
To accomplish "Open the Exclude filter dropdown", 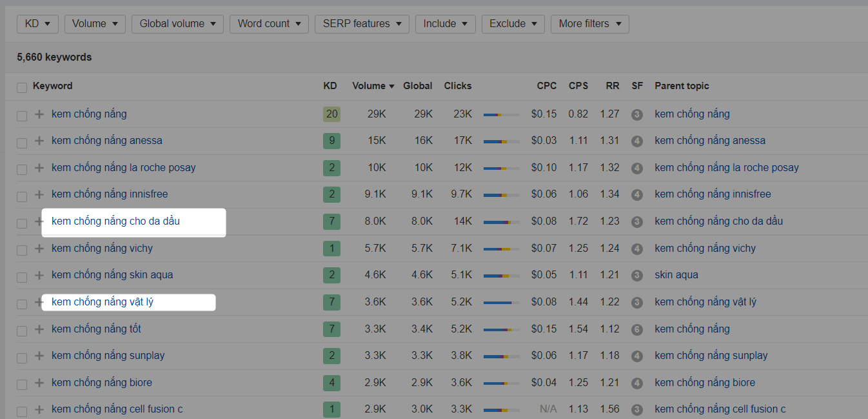I will pos(513,24).
